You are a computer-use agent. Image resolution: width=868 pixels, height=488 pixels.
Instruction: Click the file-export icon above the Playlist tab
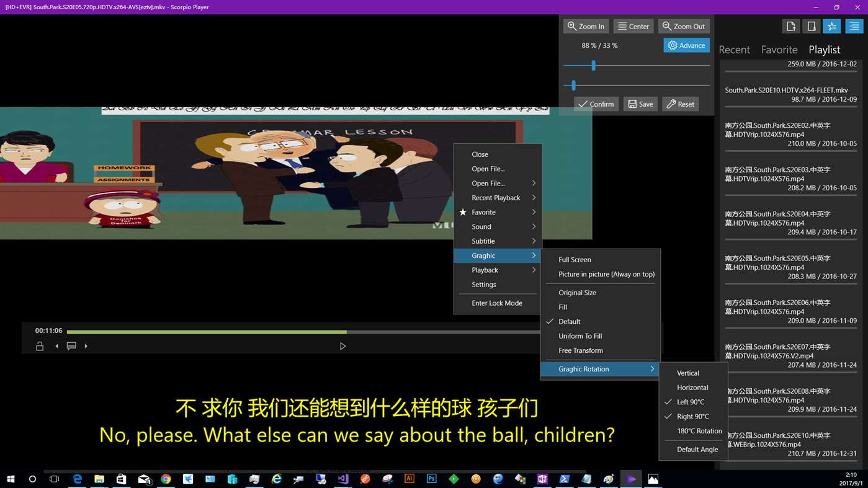pyautogui.click(x=790, y=26)
